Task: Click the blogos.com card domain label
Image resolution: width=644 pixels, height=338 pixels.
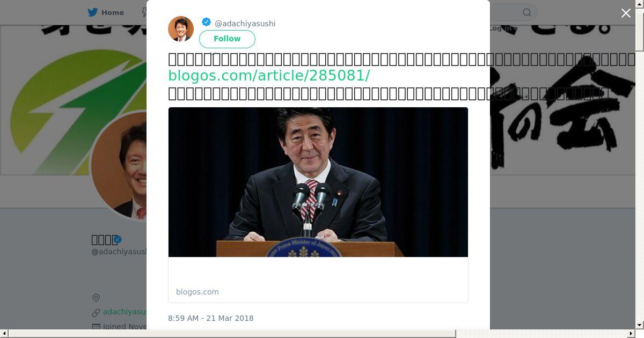Action: click(x=197, y=292)
